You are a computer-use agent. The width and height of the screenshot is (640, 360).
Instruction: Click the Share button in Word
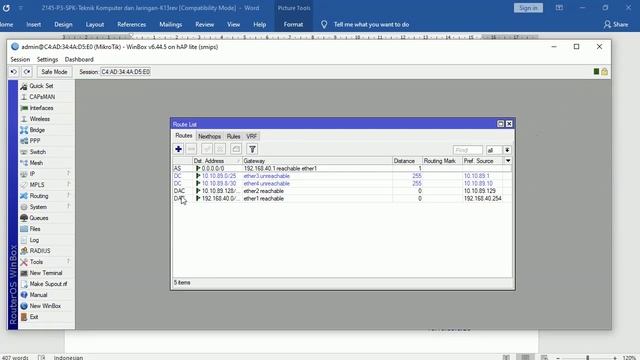pyautogui.click(x=616, y=24)
